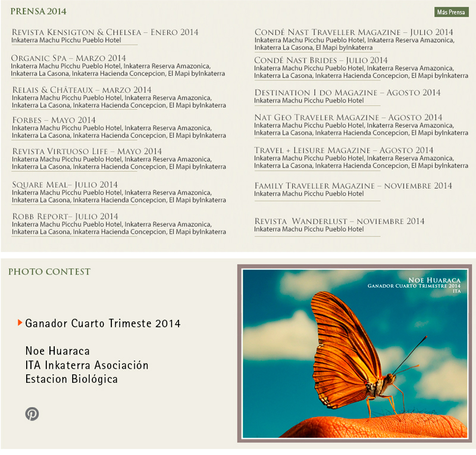The image size is (476, 455).
Task: Click the hotel list under Condé Nast Traveller Magazine
Action: pyautogui.click(x=355, y=44)
